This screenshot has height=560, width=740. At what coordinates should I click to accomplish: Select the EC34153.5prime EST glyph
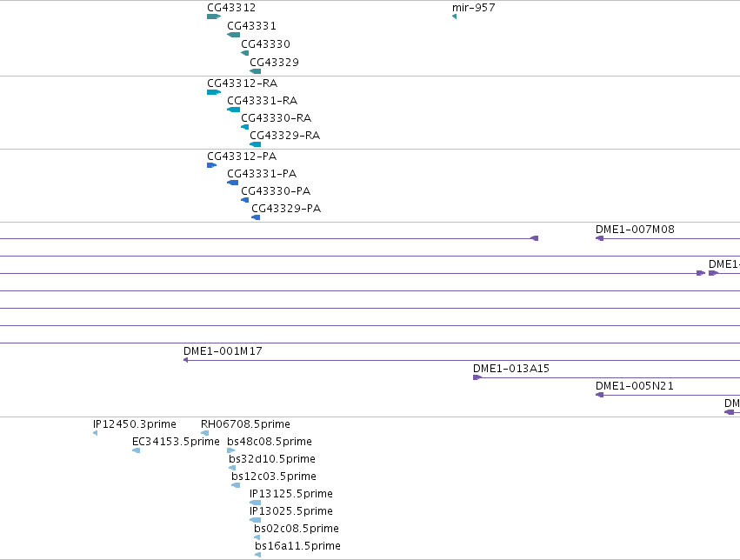(136, 450)
